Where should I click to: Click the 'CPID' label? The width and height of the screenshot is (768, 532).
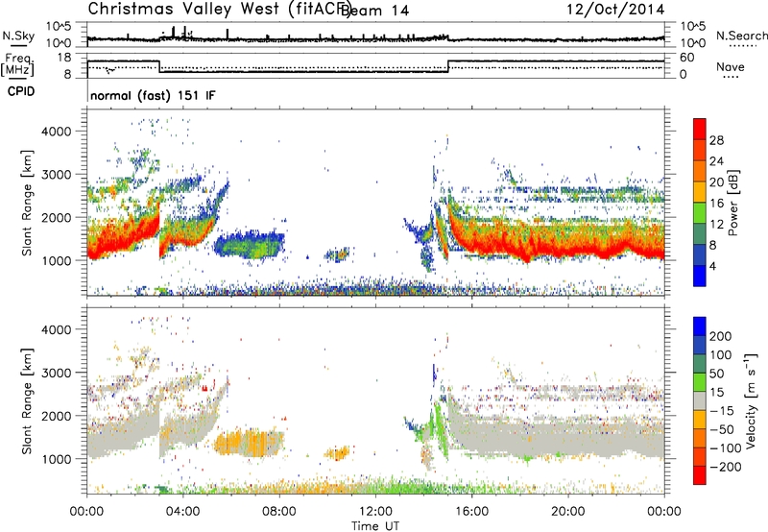pyautogui.click(x=21, y=91)
